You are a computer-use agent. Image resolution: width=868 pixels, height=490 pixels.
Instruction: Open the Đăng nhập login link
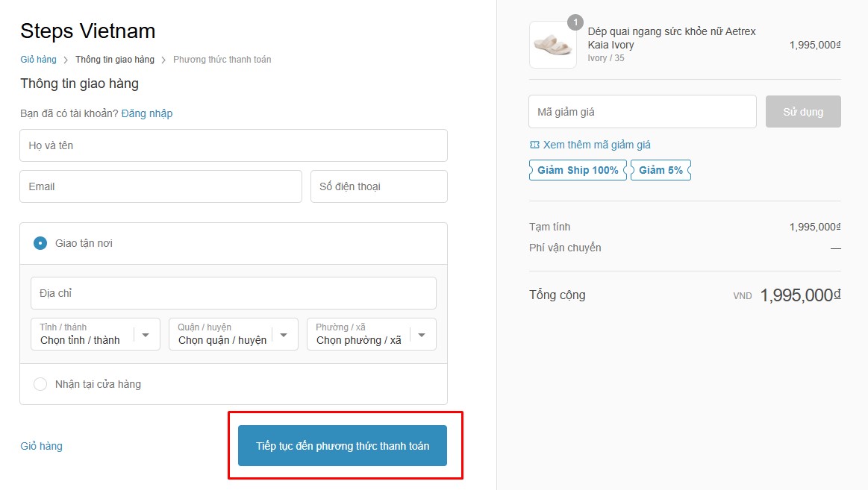(147, 113)
